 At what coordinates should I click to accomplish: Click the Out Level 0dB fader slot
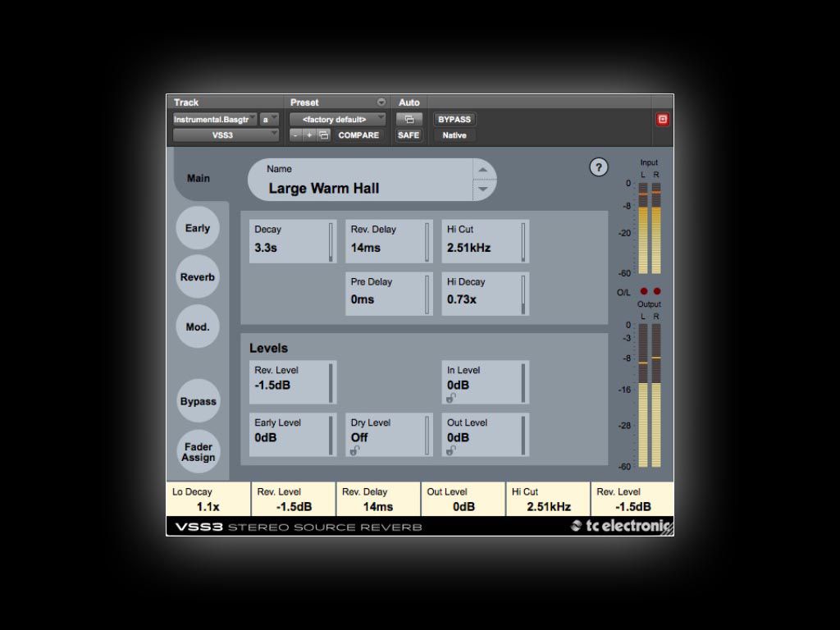pyautogui.click(x=463, y=499)
